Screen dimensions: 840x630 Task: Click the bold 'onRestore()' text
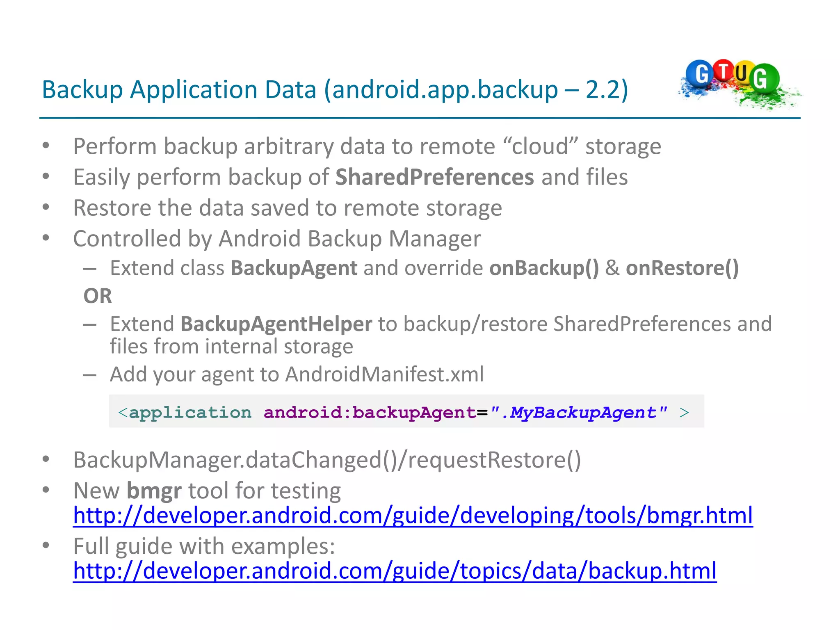point(682,268)
